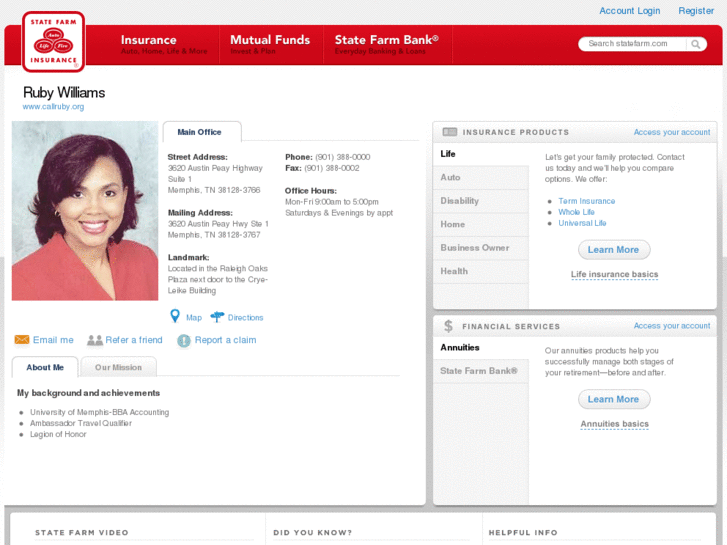Screen dimensions: 727x545
Task: Open the Account Login link
Action: [x=630, y=11]
